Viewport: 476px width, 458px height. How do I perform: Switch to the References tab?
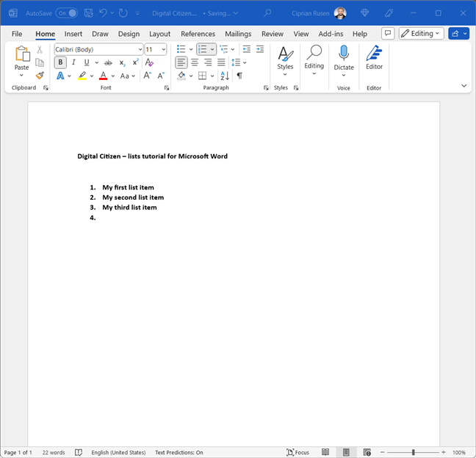[x=198, y=34]
